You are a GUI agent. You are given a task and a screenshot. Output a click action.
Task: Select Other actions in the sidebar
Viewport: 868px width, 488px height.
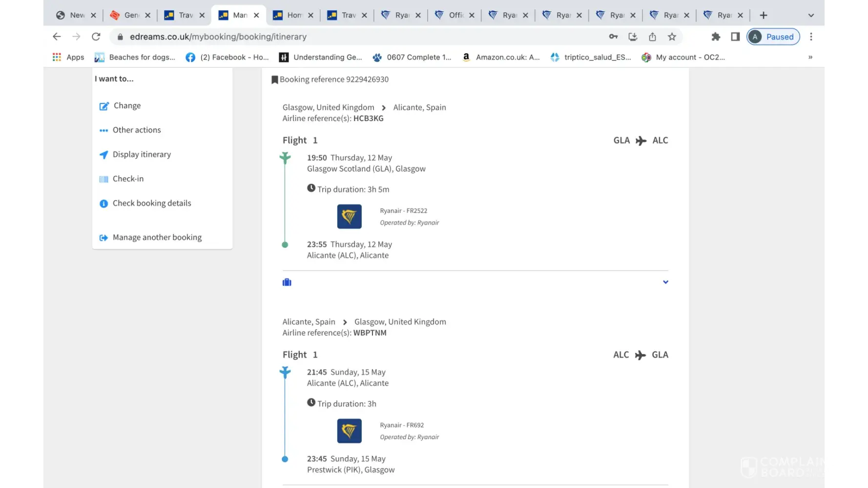click(136, 130)
